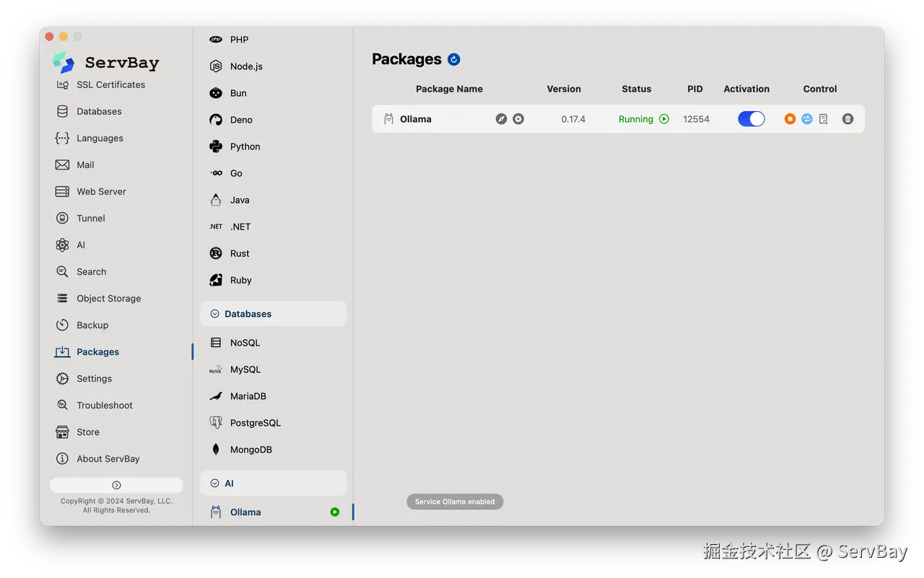This screenshot has width=924, height=578.
Task: Click Control column header
Action: 820,89
